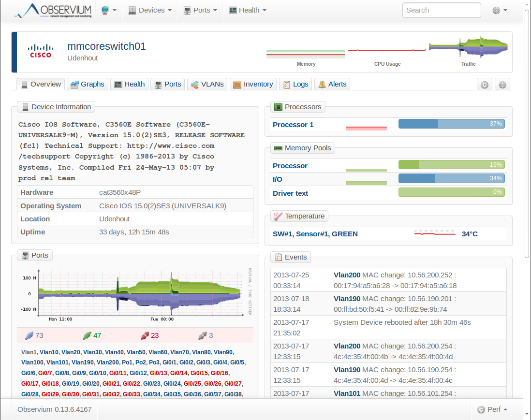
Task: Open the Processor 1 link
Action: [293, 125]
